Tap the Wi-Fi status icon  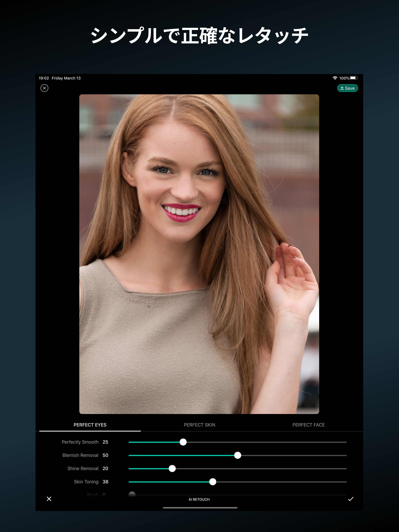[335, 78]
